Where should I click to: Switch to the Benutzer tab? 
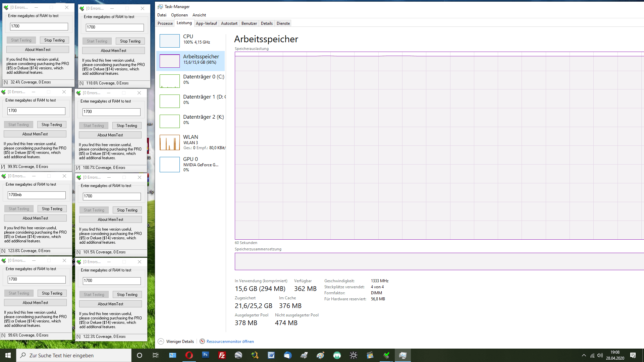click(249, 23)
